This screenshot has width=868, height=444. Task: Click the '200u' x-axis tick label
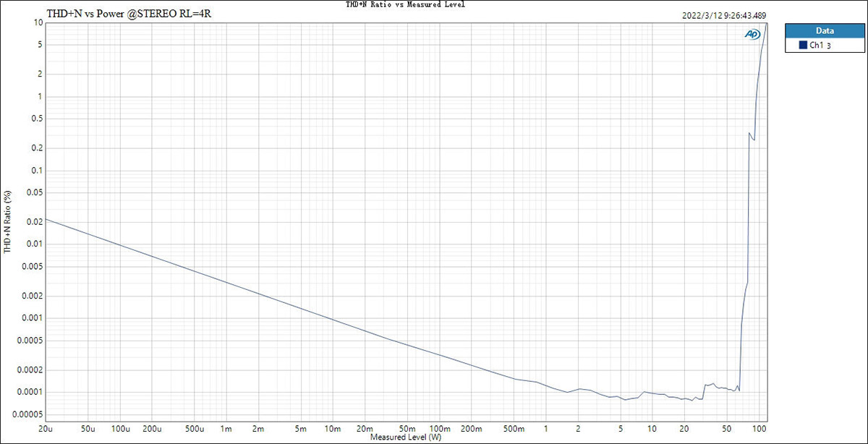(152, 427)
